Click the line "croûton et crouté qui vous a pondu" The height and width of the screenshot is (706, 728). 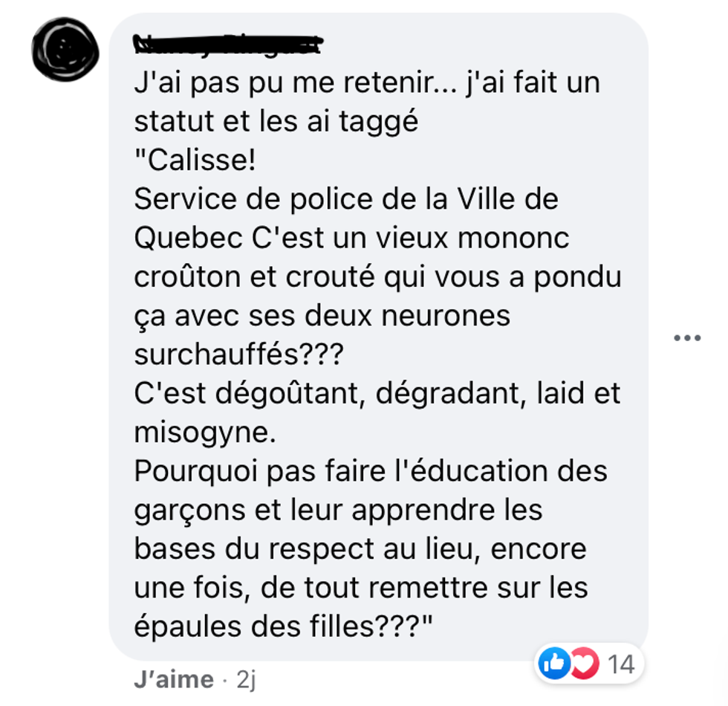(377, 276)
